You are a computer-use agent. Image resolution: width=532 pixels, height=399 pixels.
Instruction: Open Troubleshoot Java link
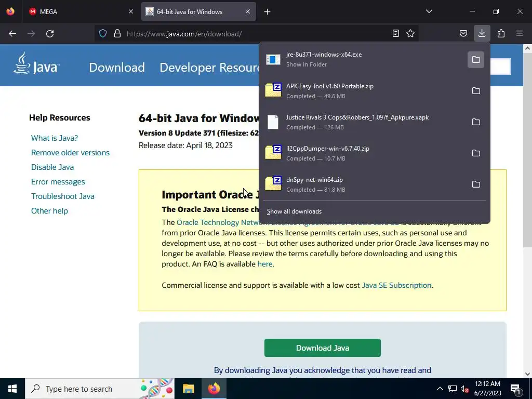[x=63, y=196]
